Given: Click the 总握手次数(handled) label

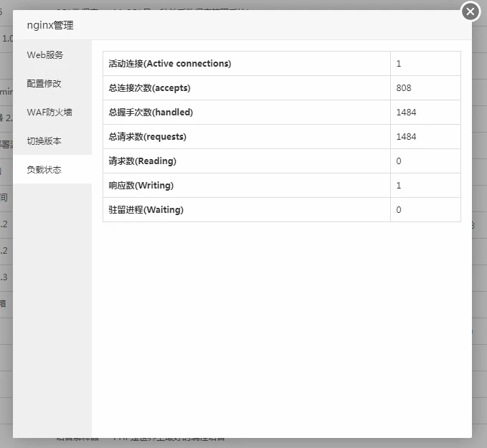Looking at the screenshot, I should 151,112.
